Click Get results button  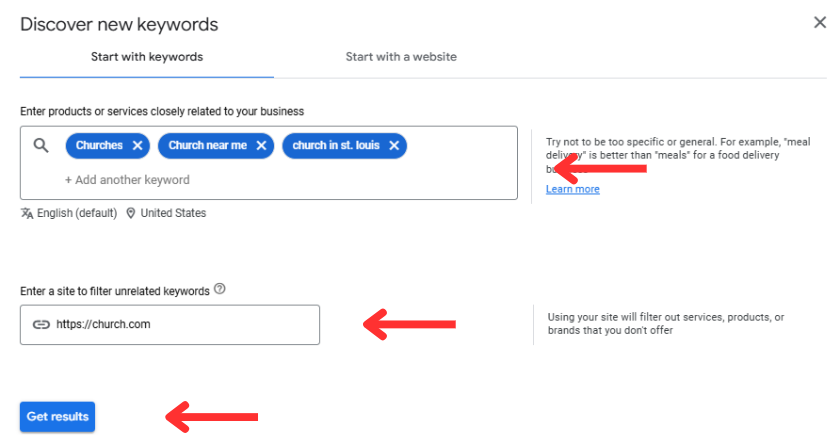[57, 416]
